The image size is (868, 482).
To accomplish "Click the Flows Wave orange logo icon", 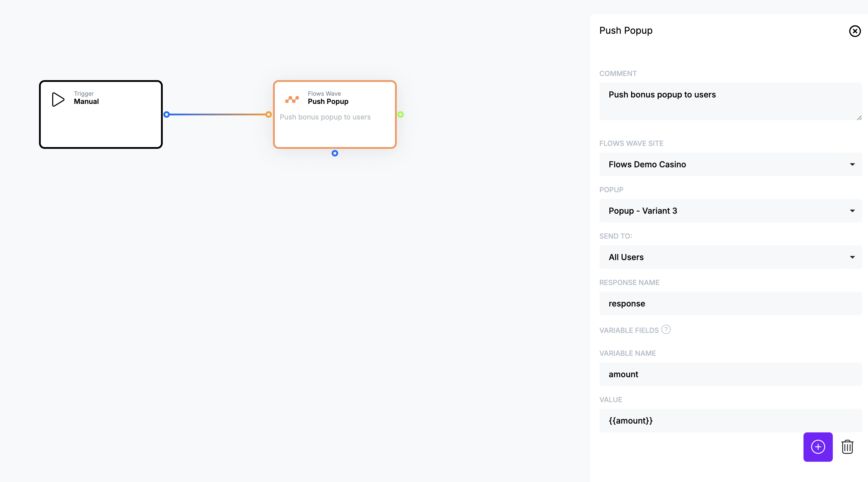I will coord(292,99).
